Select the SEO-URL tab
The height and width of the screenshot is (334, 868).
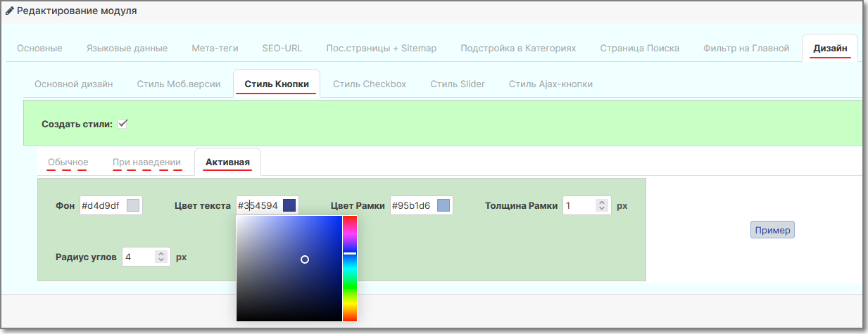[x=282, y=49]
